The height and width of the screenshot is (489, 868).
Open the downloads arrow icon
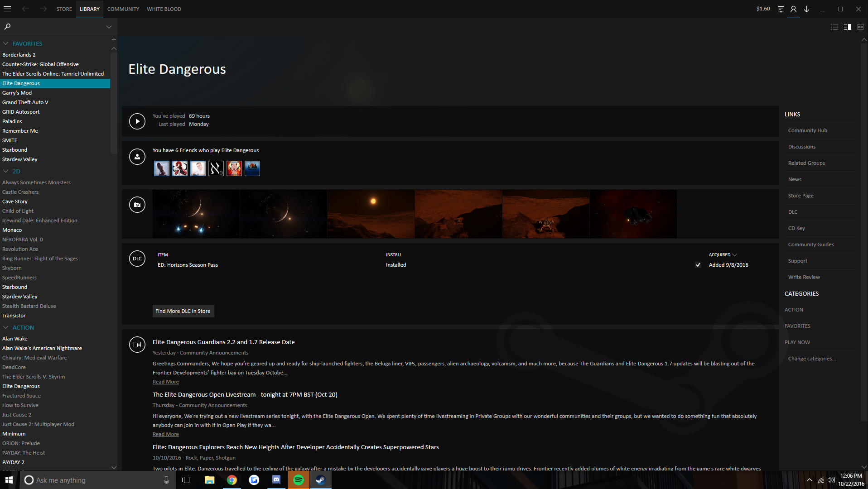[806, 9]
